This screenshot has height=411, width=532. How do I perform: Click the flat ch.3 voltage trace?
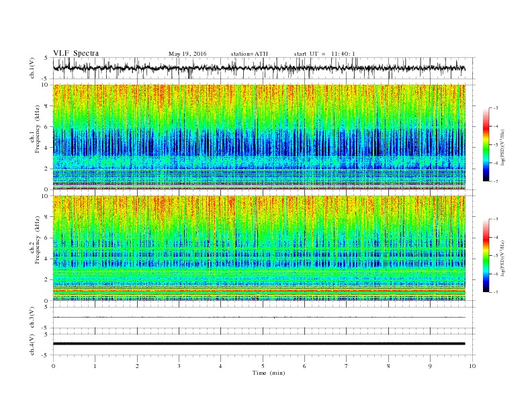tap(259, 318)
